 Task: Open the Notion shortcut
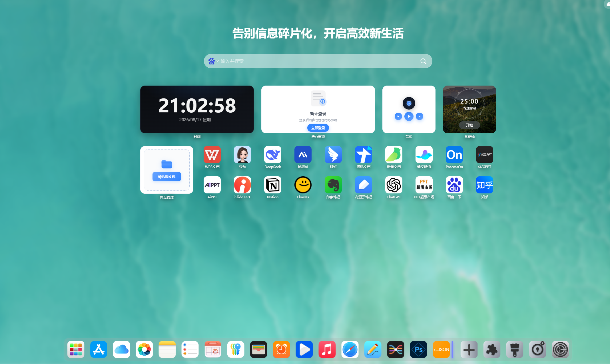pyautogui.click(x=273, y=185)
